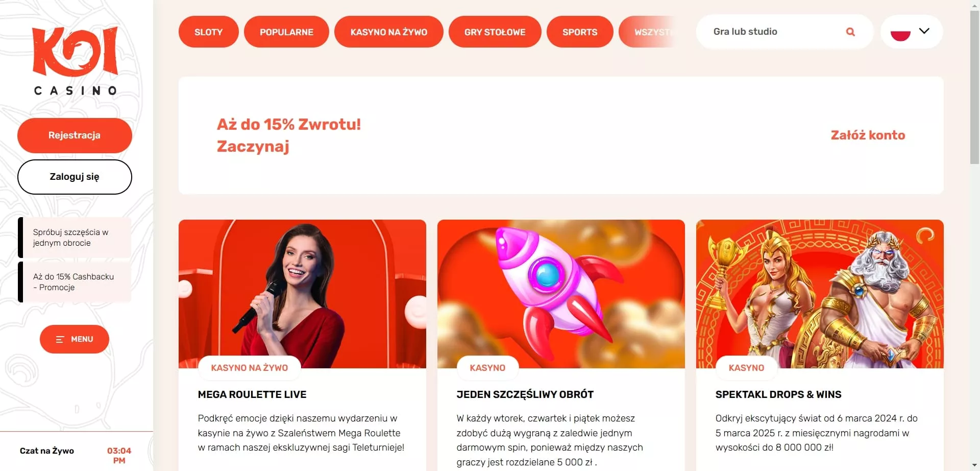
Task: Open the Czat na Żywo live chat
Action: [x=47, y=451]
